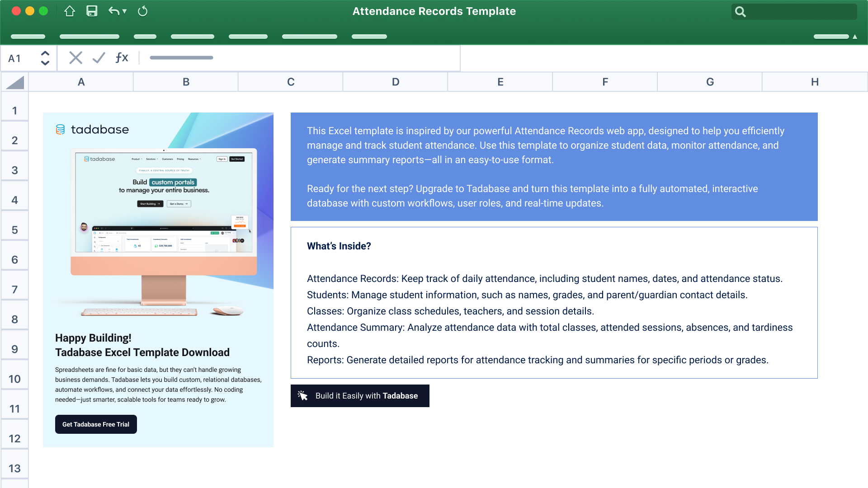Cancel entry with the X icon
This screenshot has width=868, height=488.
75,58
